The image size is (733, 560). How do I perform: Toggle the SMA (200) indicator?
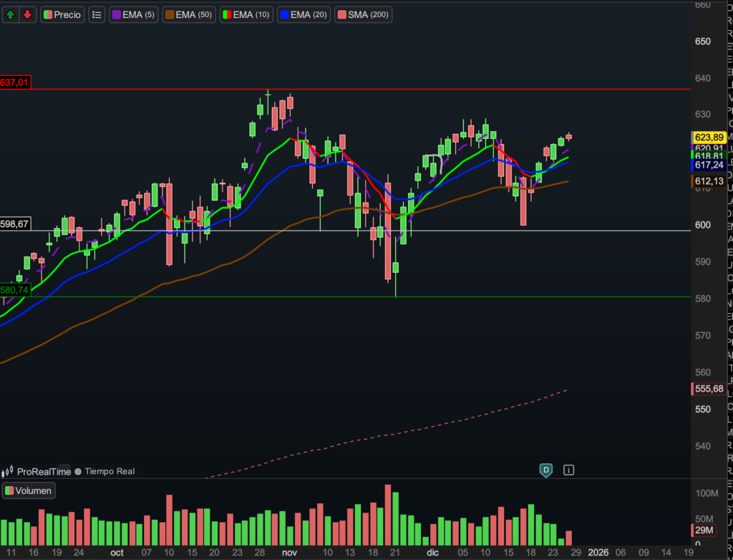tap(364, 14)
